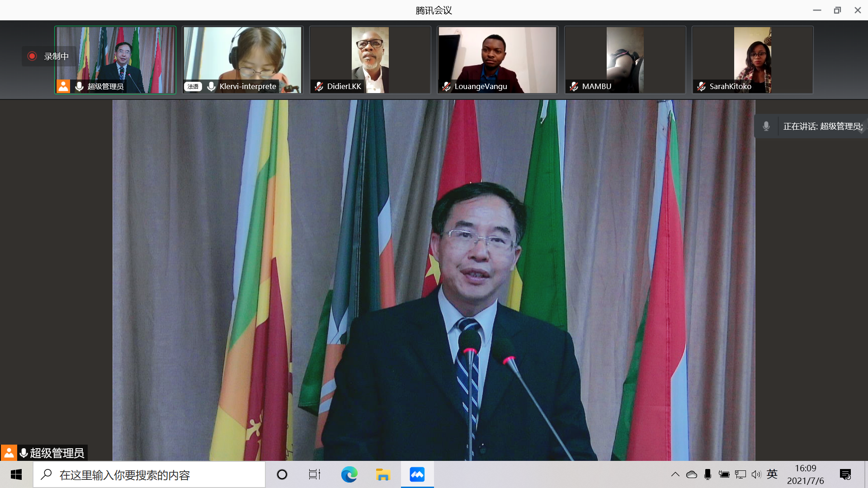Open Task View on the taskbar
This screenshot has width=868, height=488.
[x=315, y=474]
